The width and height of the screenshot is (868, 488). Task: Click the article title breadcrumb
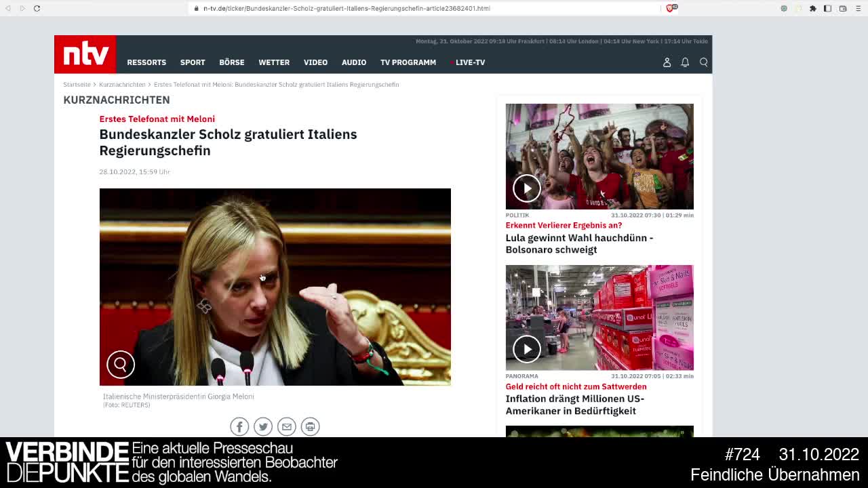tap(276, 85)
